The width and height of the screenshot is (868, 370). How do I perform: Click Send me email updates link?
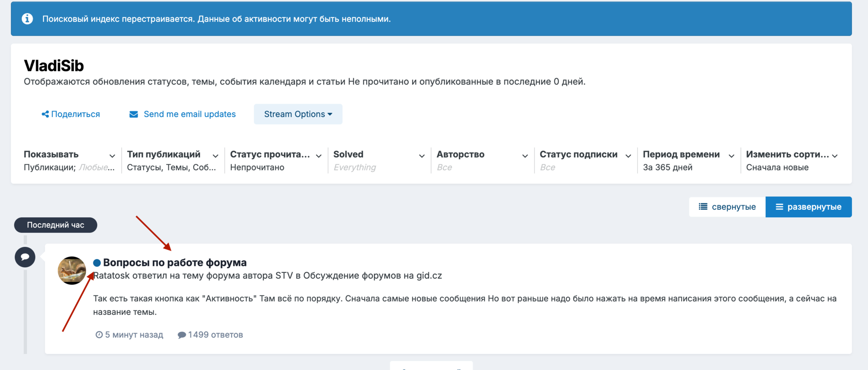[183, 114]
